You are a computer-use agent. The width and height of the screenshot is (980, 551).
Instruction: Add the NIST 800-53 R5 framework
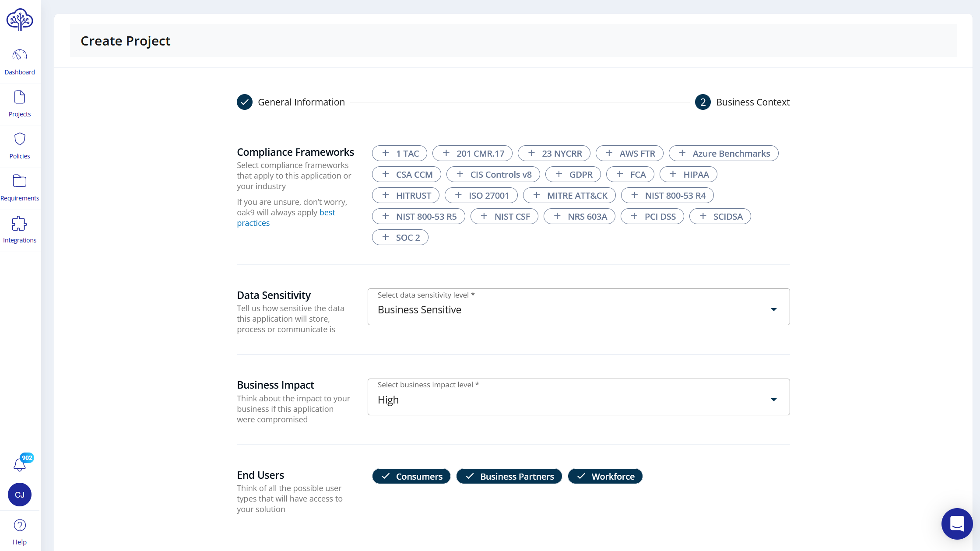pos(418,216)
